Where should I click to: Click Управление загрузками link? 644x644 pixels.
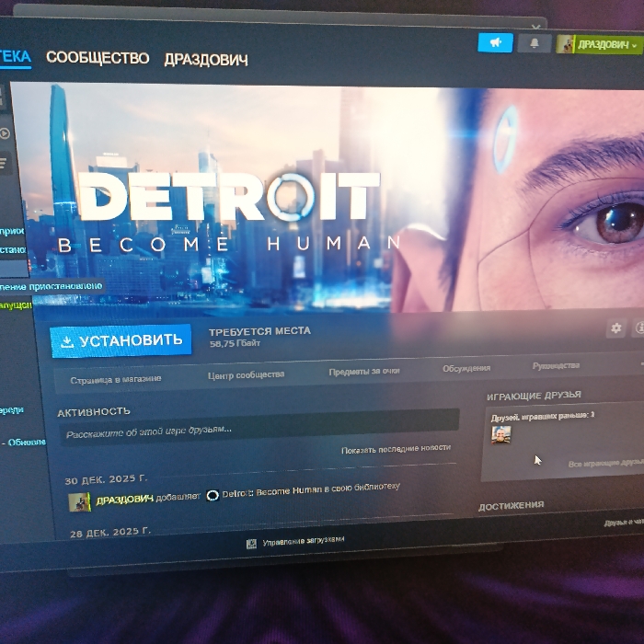pyautogui.click(x=303, y=542)
